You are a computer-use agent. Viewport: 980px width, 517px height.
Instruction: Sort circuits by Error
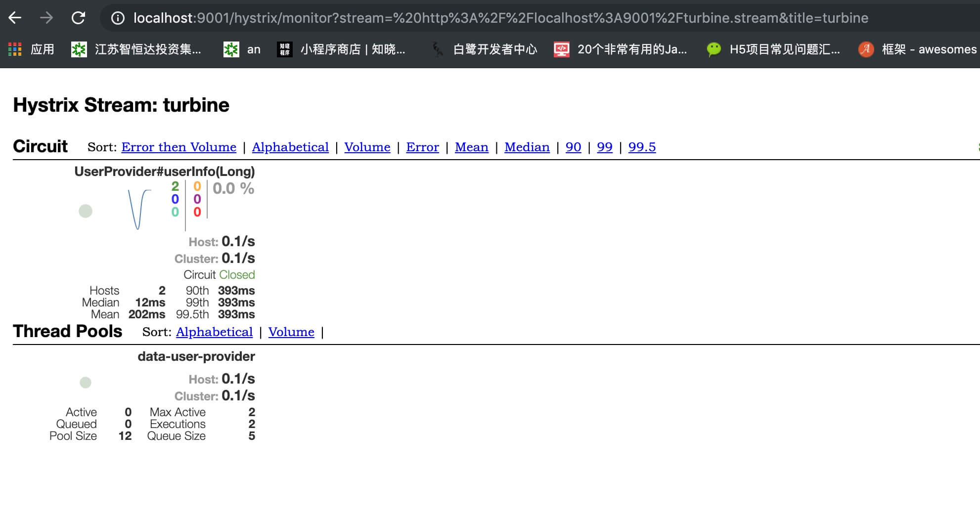click(423, 147)
